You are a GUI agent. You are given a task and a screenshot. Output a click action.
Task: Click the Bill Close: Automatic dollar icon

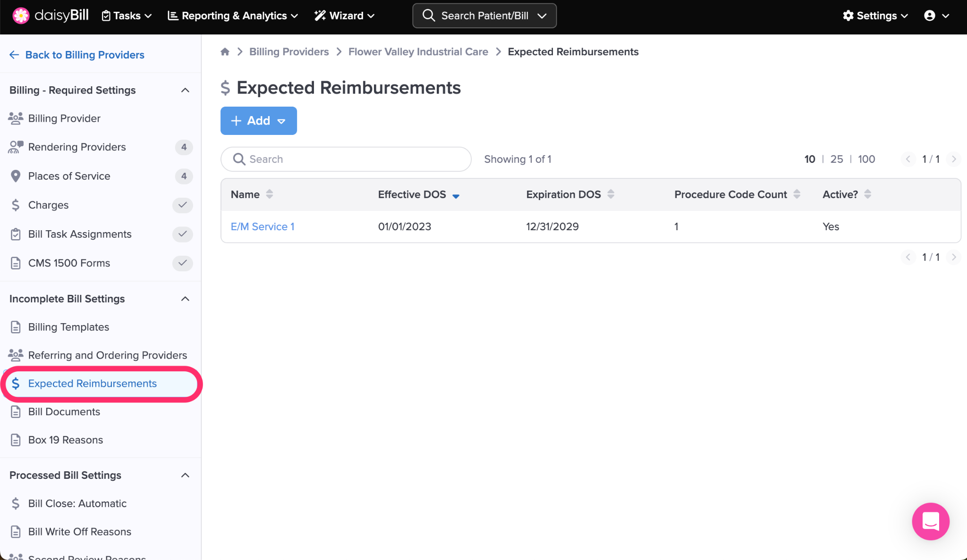pyautogui.click(x=16, y=503)
